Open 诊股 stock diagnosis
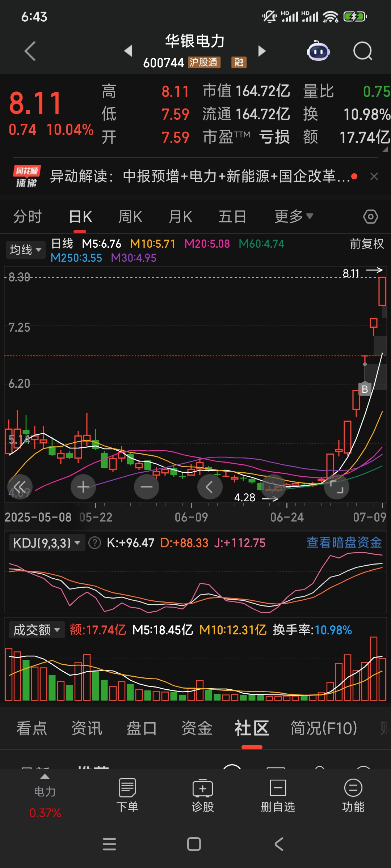Image resolution: width=391 pixels, height=868 pixels. tap(203, 796)
